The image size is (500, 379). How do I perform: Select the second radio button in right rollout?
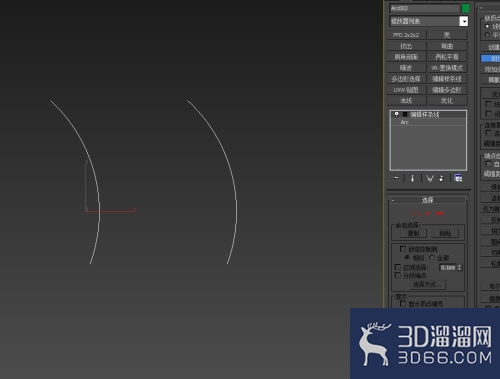click(x=487, y=35)
